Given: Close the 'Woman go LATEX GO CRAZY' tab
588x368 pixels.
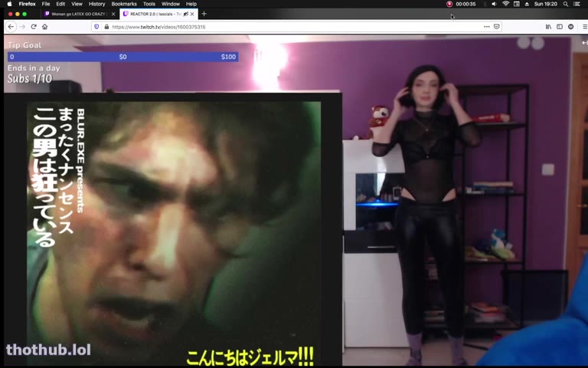Looking at the screenshot, I should click(113, 14).
